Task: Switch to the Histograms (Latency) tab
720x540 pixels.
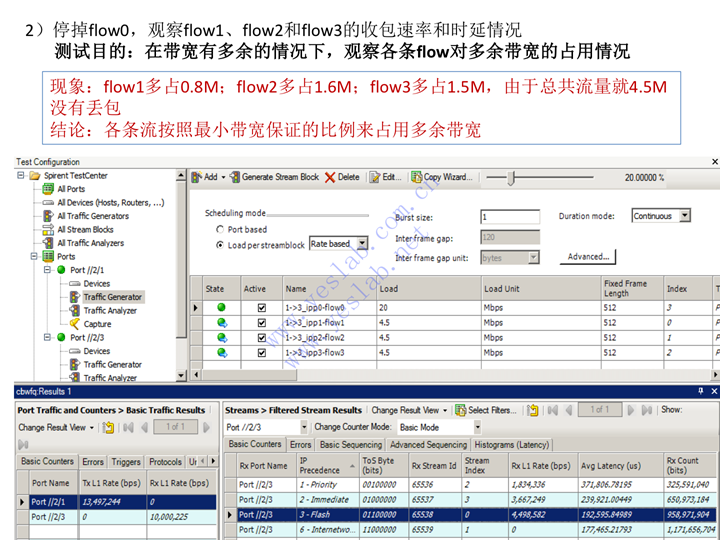Action: (x=513, y=444)
